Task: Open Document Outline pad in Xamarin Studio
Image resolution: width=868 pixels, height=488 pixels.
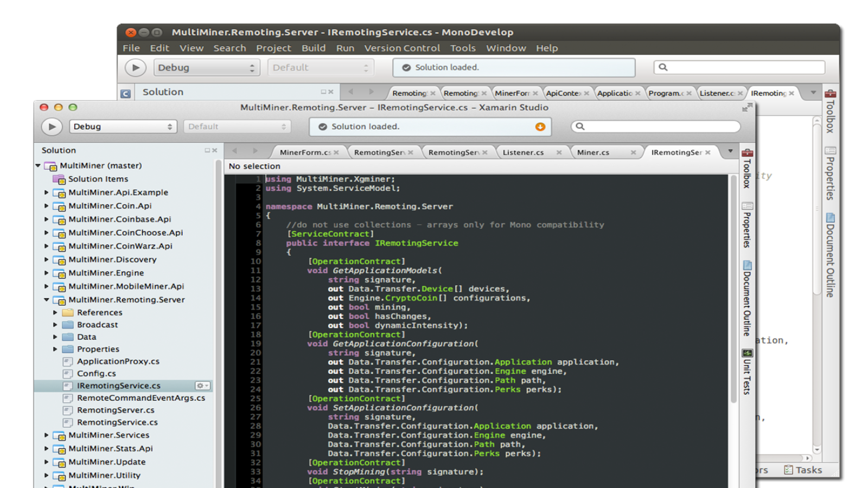Action: pos(747,298)
